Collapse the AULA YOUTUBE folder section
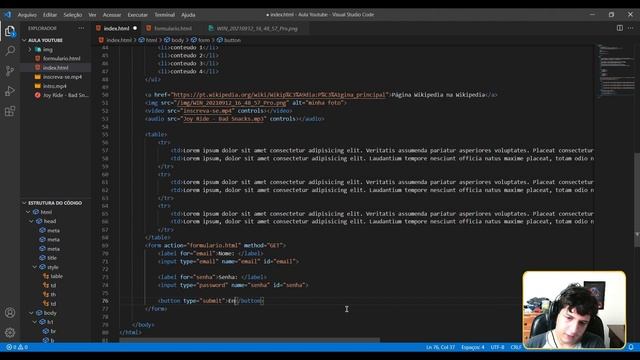 click(45, 40)
